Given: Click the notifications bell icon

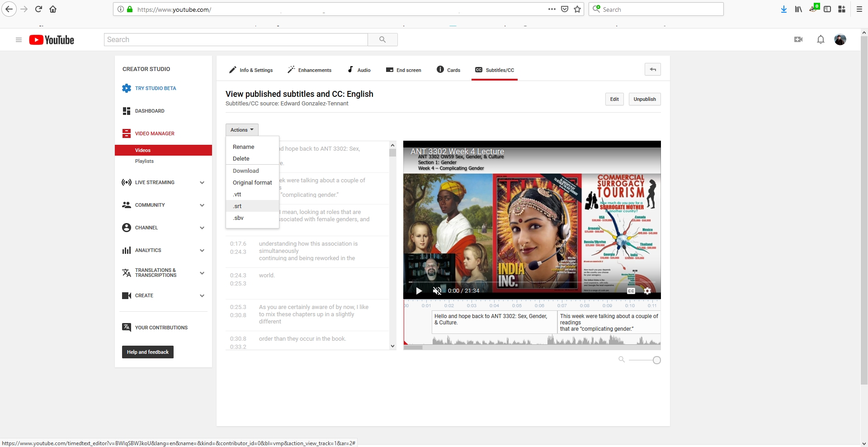Looking at the screenshot, I should coord(821,40).
